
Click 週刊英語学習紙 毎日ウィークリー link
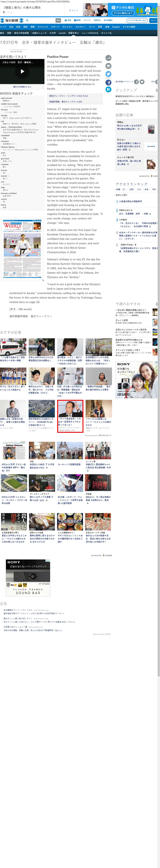point(31,316)
